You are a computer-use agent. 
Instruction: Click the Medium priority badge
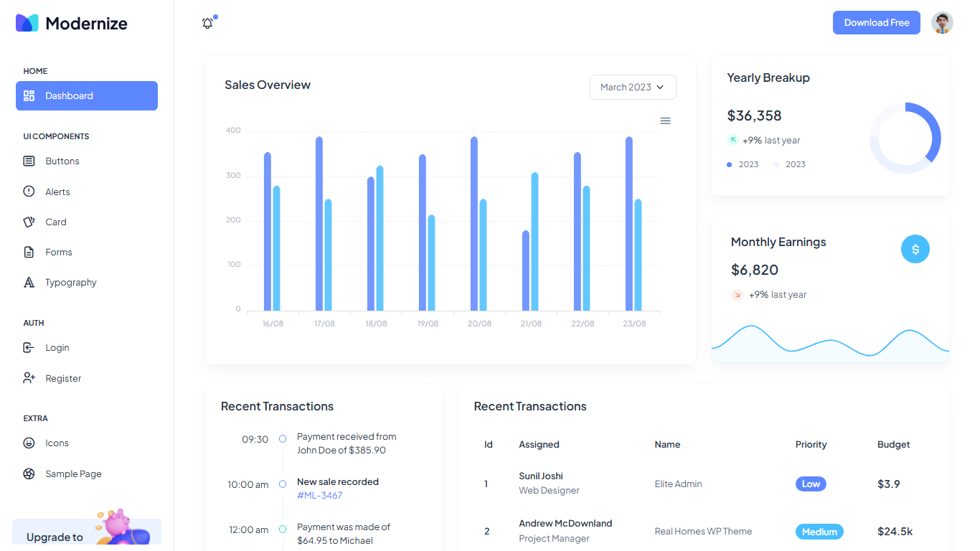click(x=819, y=532)
